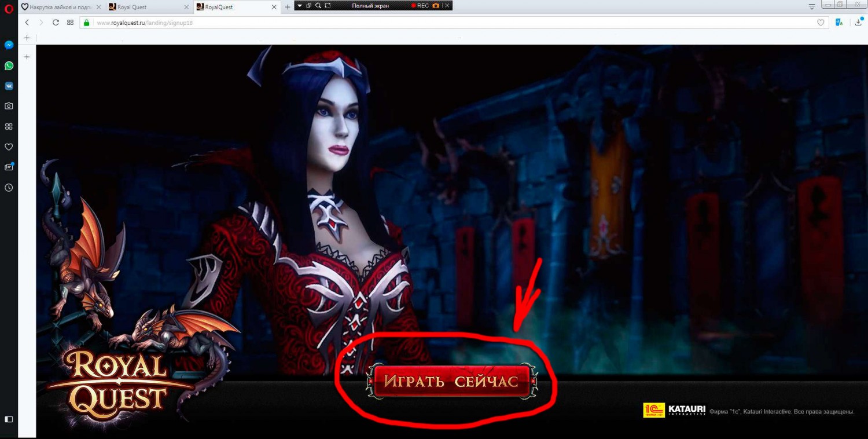Open VK messenger in the sidebar
The image size is (868, 439).
tap(9, 86)
